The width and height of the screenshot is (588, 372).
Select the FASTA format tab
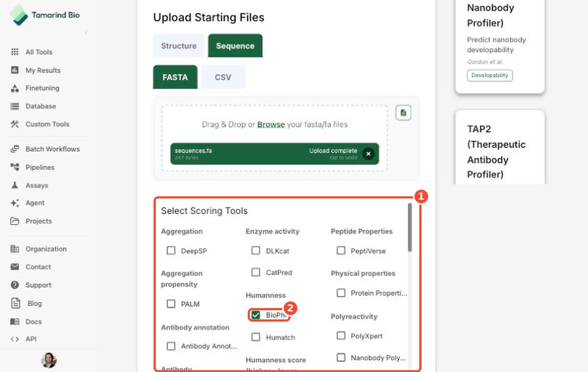coord(175,77)
